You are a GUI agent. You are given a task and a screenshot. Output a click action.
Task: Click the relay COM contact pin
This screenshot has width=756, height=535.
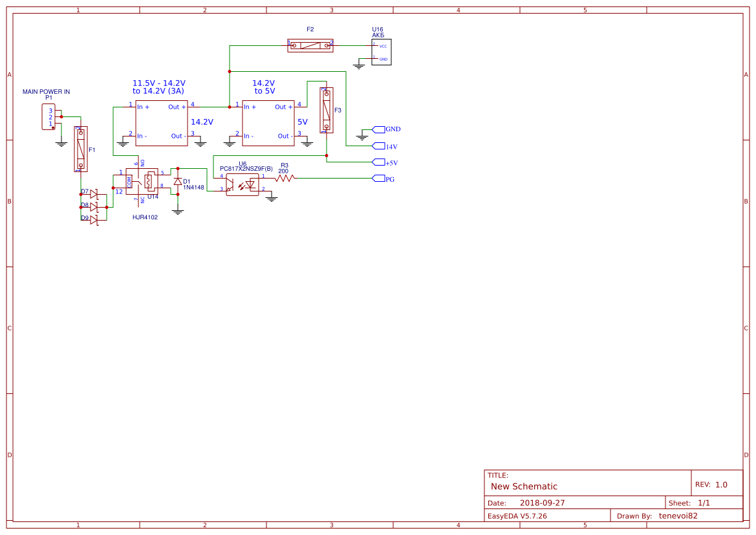point(130,182)
